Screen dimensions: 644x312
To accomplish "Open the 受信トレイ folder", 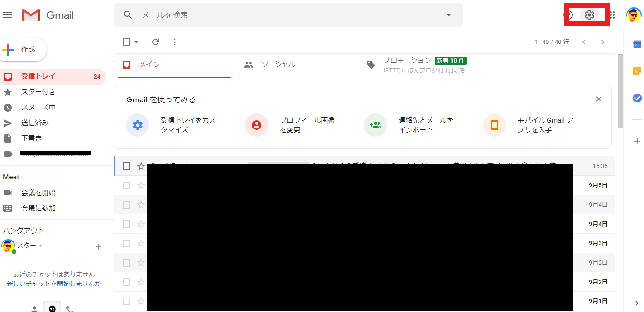I will pyautogui.click(x=53, y=76).
